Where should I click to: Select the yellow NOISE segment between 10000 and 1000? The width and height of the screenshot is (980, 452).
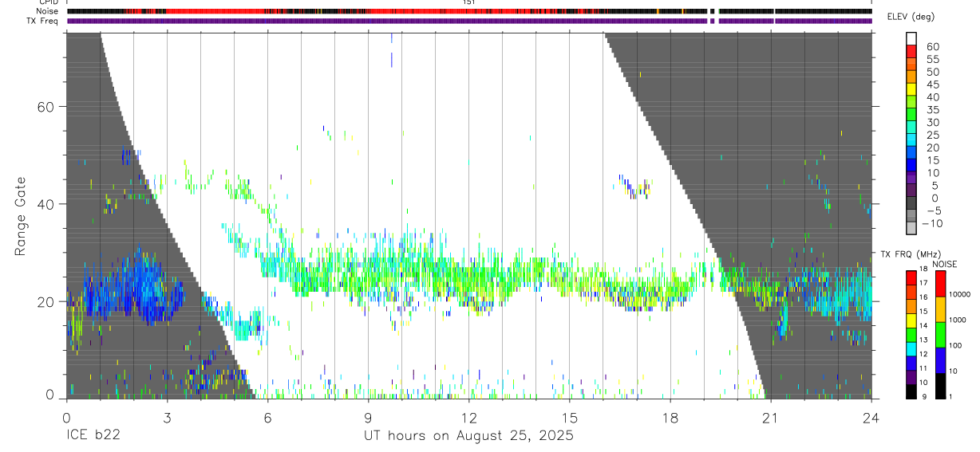[940, 309]
